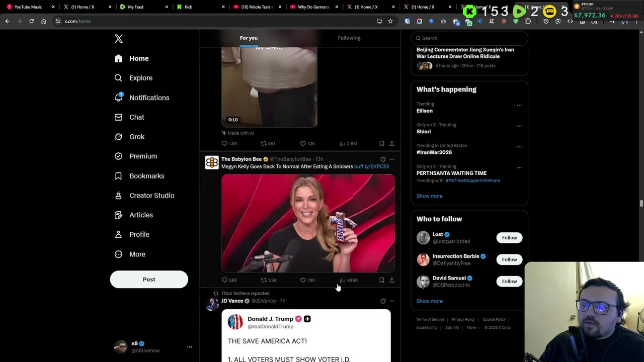Click Grok icon on JD Vance post
644x362 pixels.
coord(383,301)
